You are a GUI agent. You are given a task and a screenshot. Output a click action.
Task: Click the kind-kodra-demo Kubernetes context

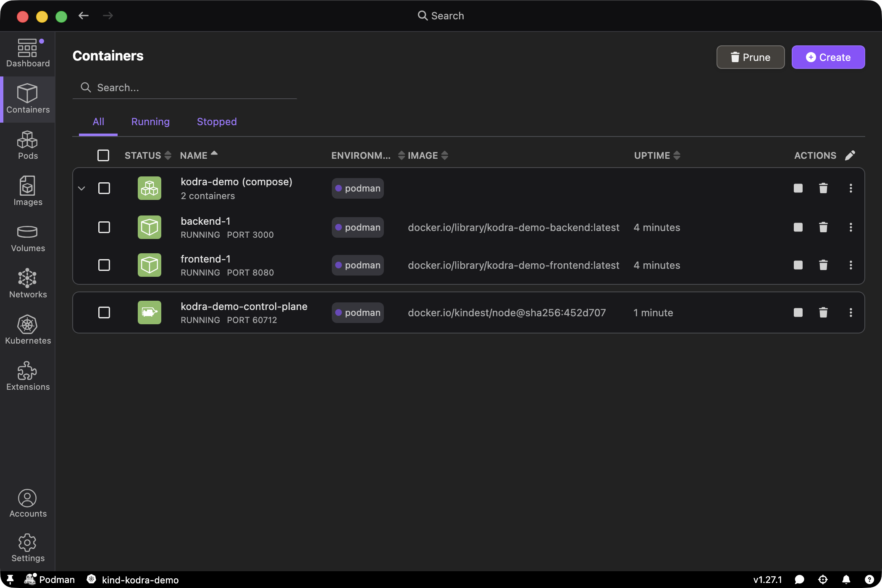pos(133,580)
